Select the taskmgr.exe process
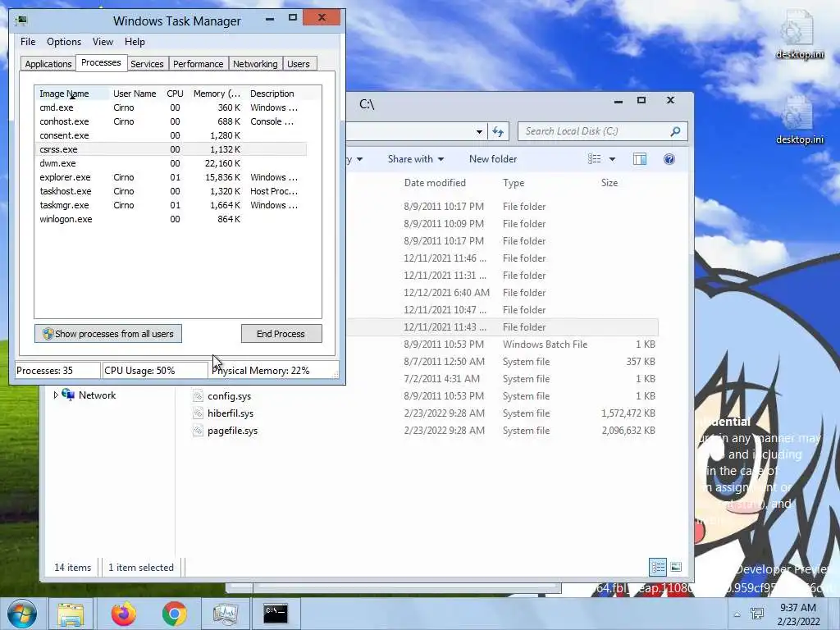840x630 pixels. (171, 205)
